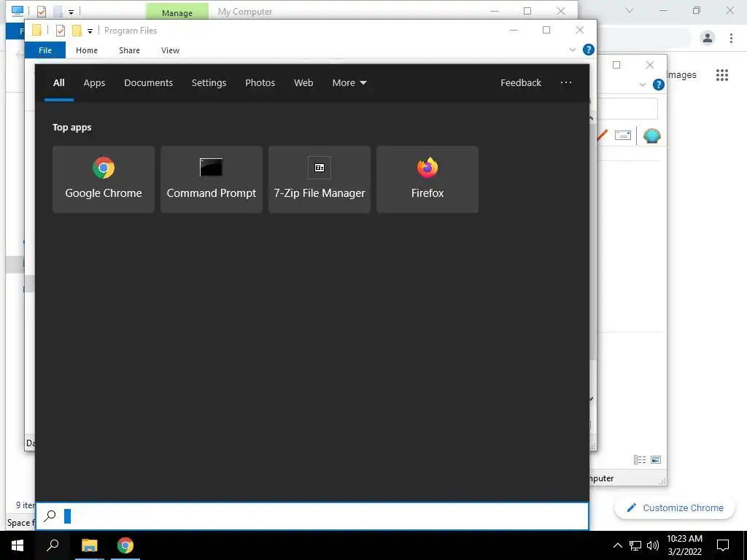The height and width of the screenshot is (560, 747).
Task: Open File Explorer from the taskbar
Action: pyautogui.click(x=89, y=545)
